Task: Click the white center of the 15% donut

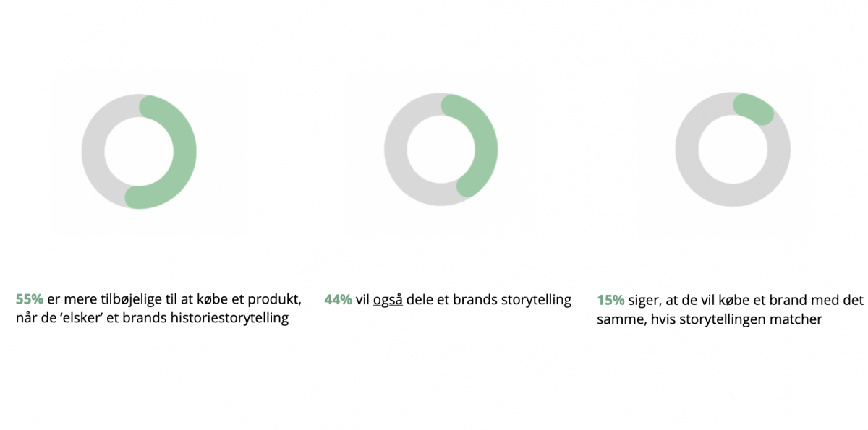Action: tap(733, 150)
